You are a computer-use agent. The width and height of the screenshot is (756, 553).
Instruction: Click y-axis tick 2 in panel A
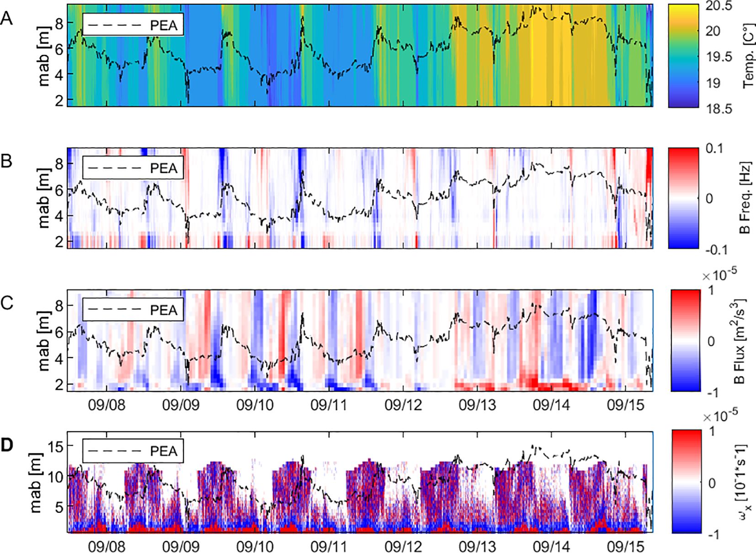coord(59,100)
